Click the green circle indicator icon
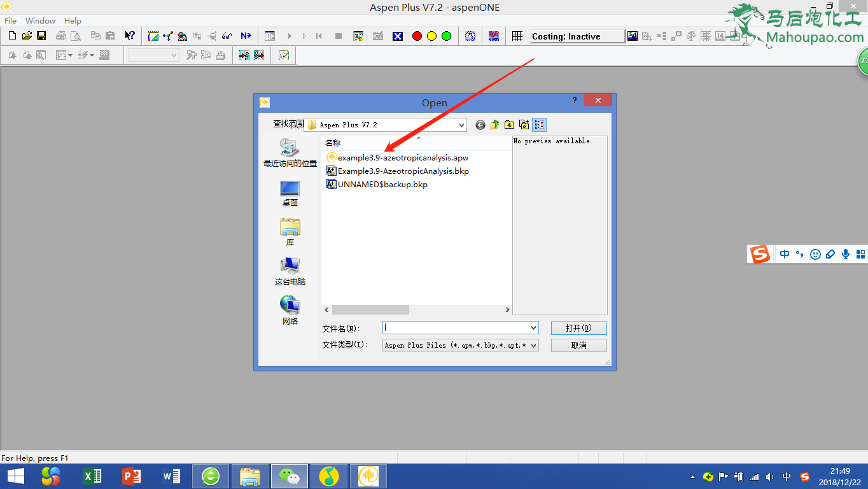The height and width of the screenshot is (489, 868). [x=446, y=36]
